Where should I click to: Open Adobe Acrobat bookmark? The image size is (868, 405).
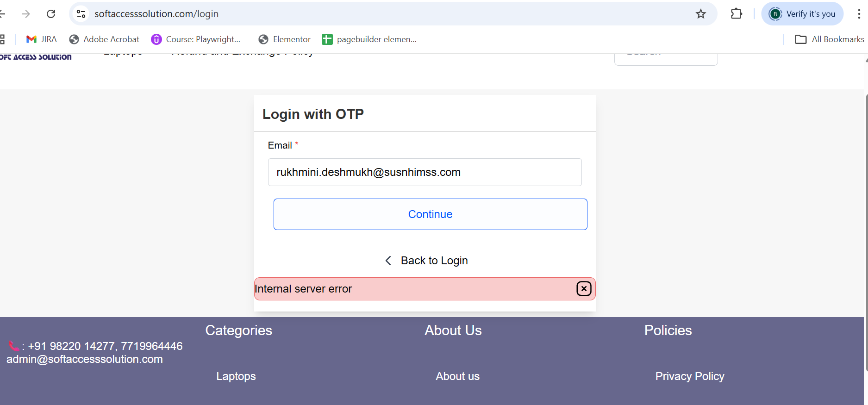click(104, 39)
